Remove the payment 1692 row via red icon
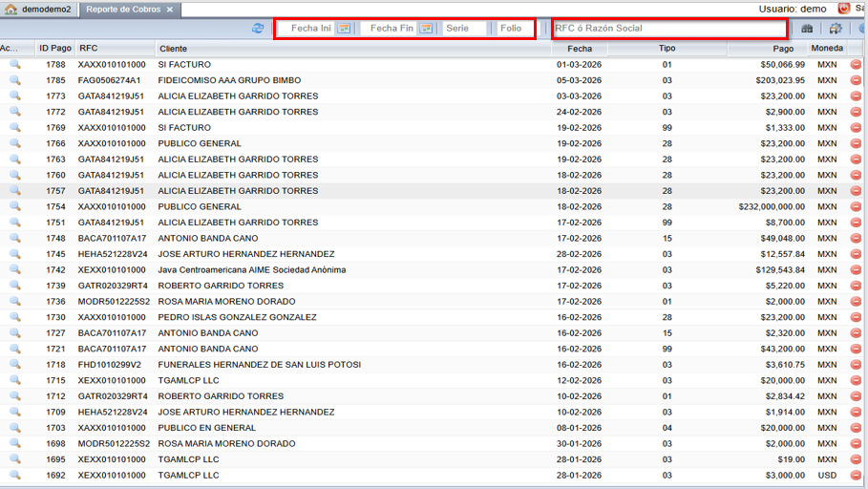The image size is (868, 489). 856,475
